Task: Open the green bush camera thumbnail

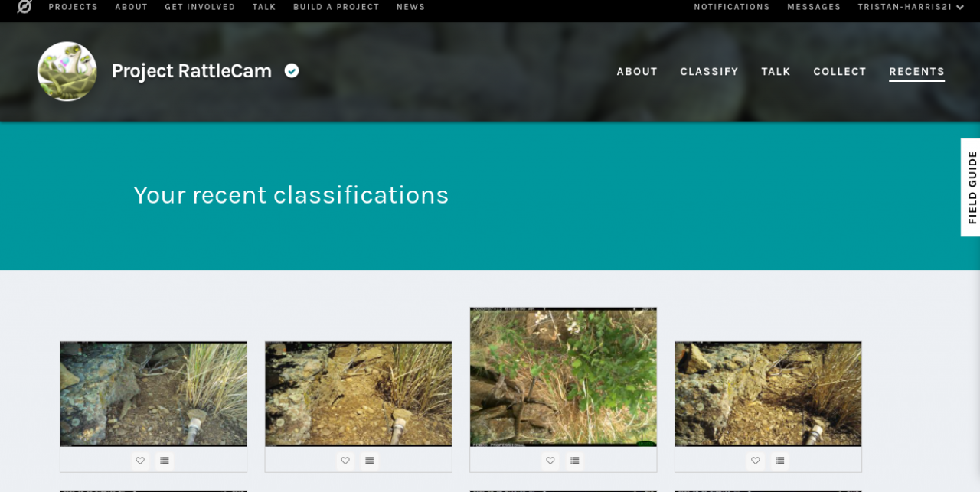Action: tap(563, 377)
